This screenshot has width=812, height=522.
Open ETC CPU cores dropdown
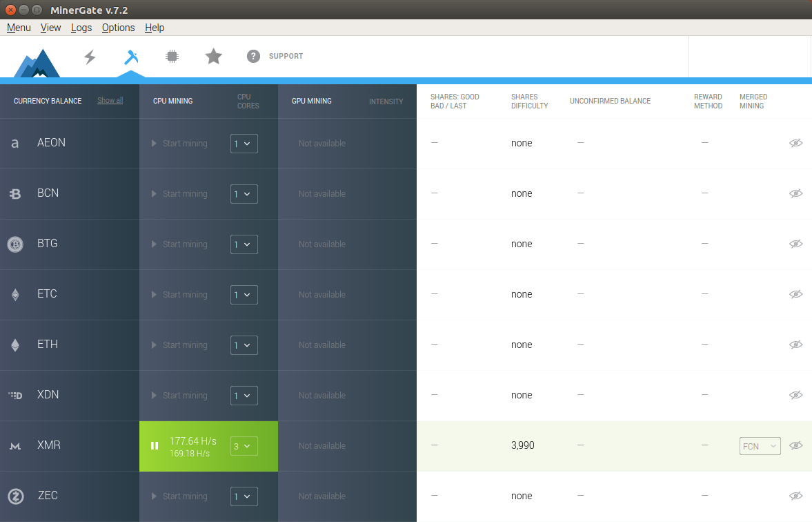[244, 294]
